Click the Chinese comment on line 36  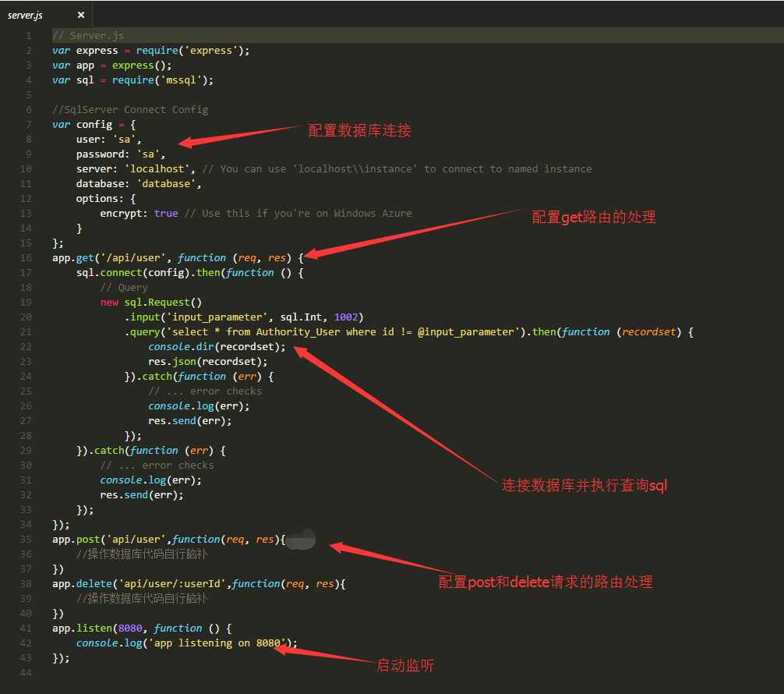pyautogui.click(x=142, y=554)
